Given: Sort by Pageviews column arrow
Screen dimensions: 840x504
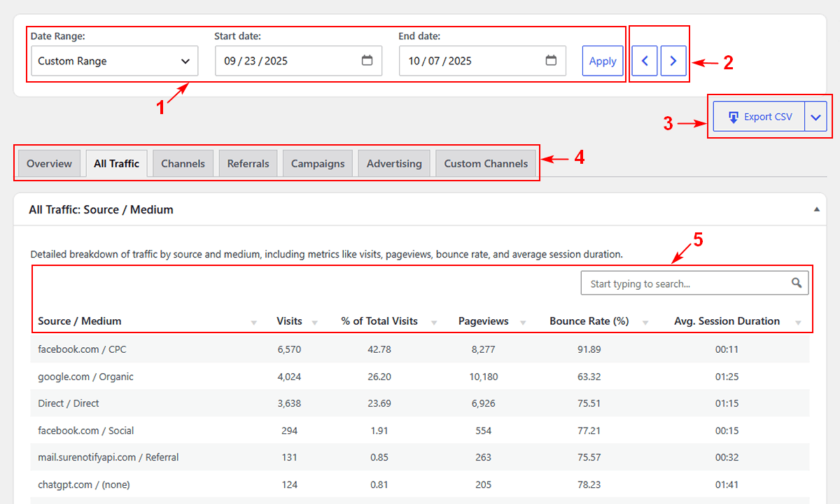Looking at the screenshot, I should click(x=524, y=322).
